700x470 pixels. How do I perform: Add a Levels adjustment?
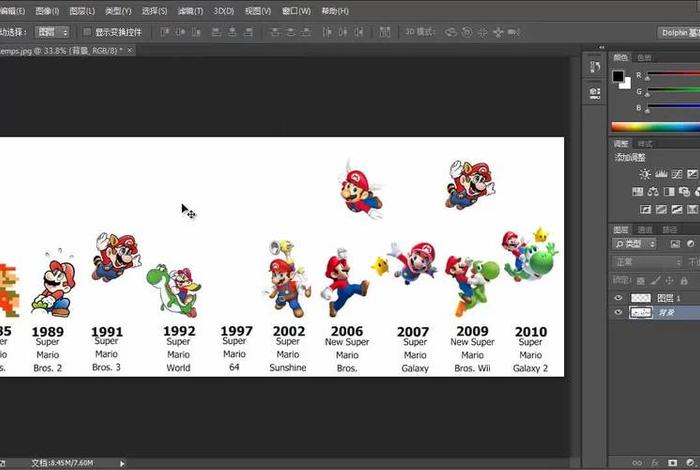pyautogui.click(x=661, y=174)
